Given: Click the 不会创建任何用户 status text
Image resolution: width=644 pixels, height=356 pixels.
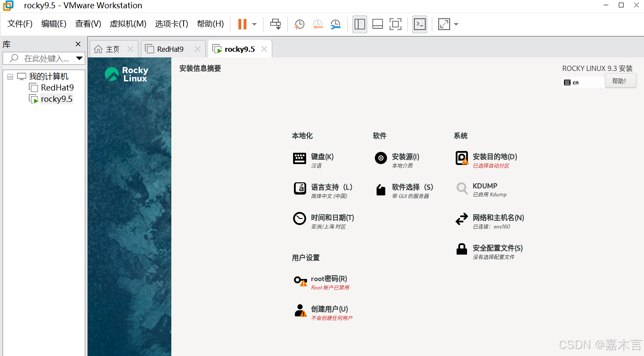Looking at the screenshot, I should tap(332, 318).
